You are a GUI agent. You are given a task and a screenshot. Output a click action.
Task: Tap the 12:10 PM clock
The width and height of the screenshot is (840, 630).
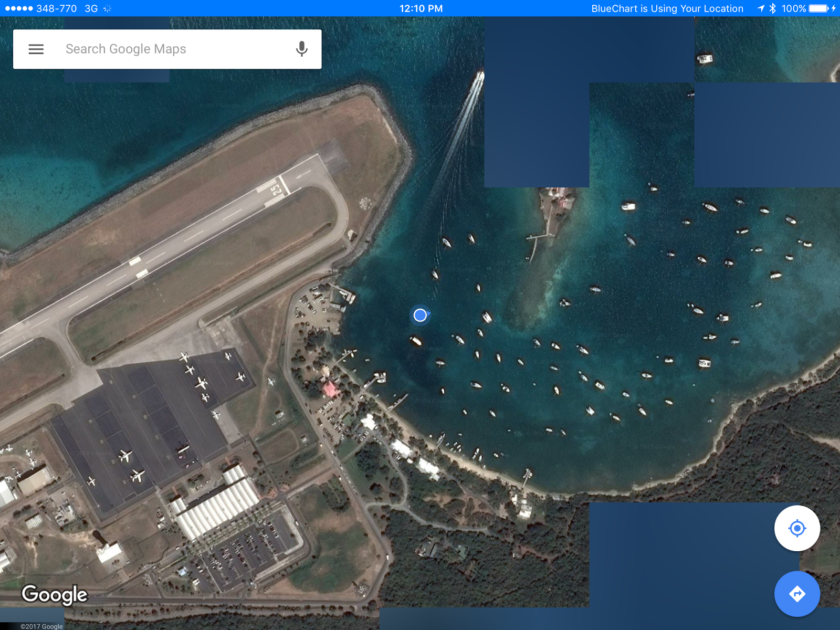421,8
